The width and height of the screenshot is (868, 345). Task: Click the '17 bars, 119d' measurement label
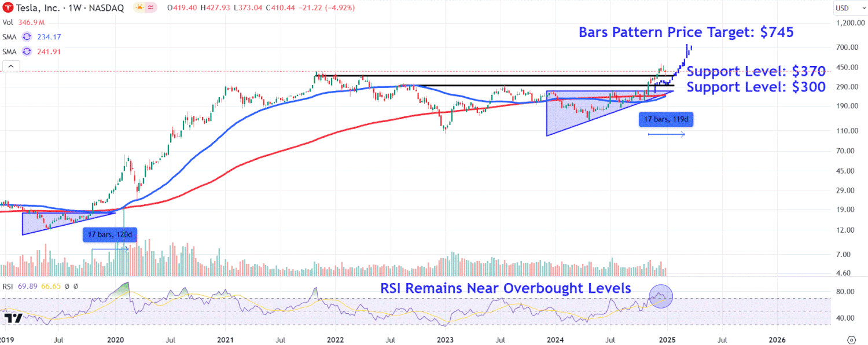665,120
